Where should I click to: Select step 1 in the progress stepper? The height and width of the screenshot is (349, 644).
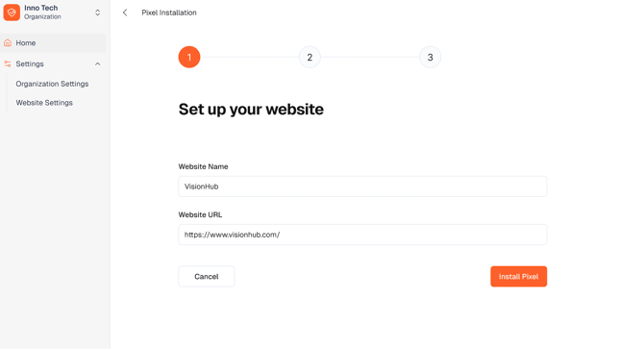189,57
